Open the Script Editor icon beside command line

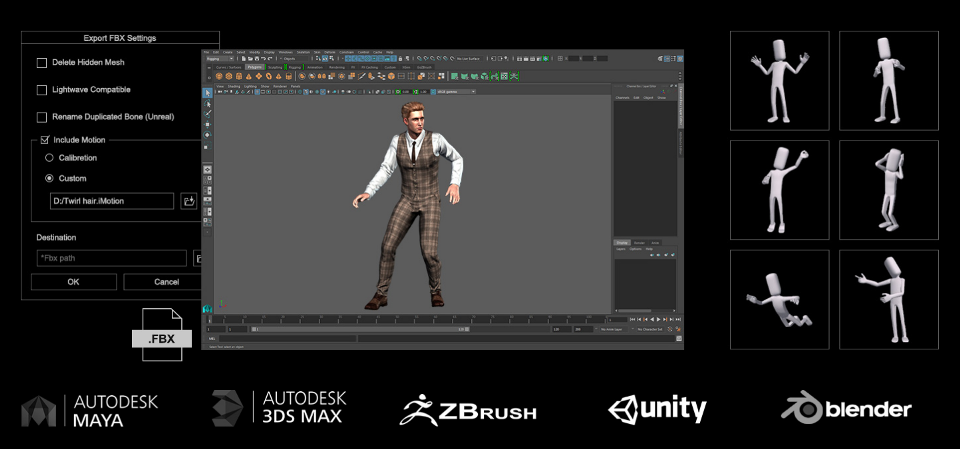[x=679, y=338]
